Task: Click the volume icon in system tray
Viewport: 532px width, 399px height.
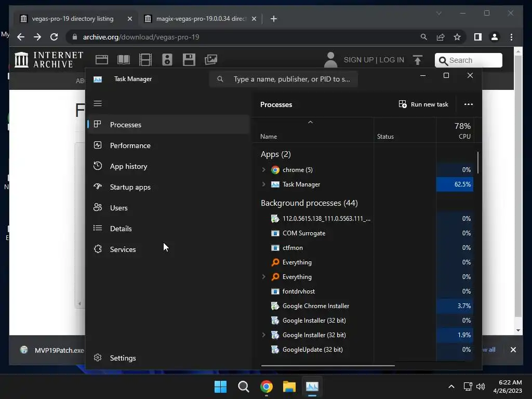Action: (x=481, y=387)
